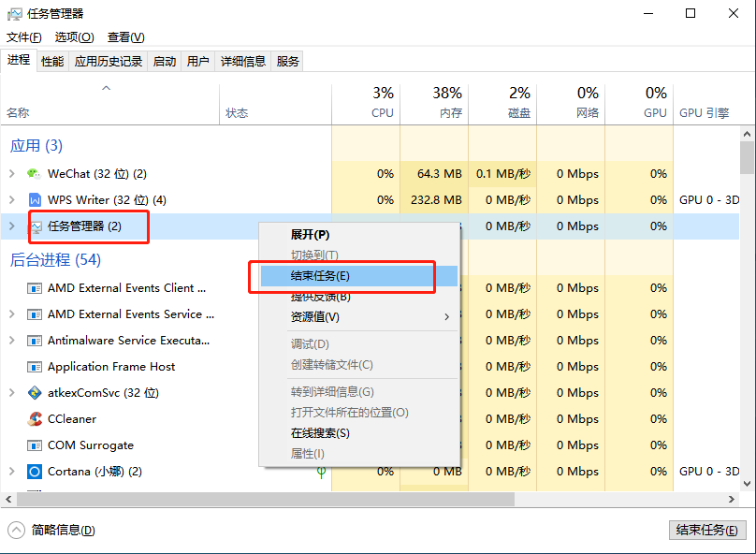The height and width of the screenshot is (554, 756).
Task: Click the Cortana process icon
Action: point(35,472)
